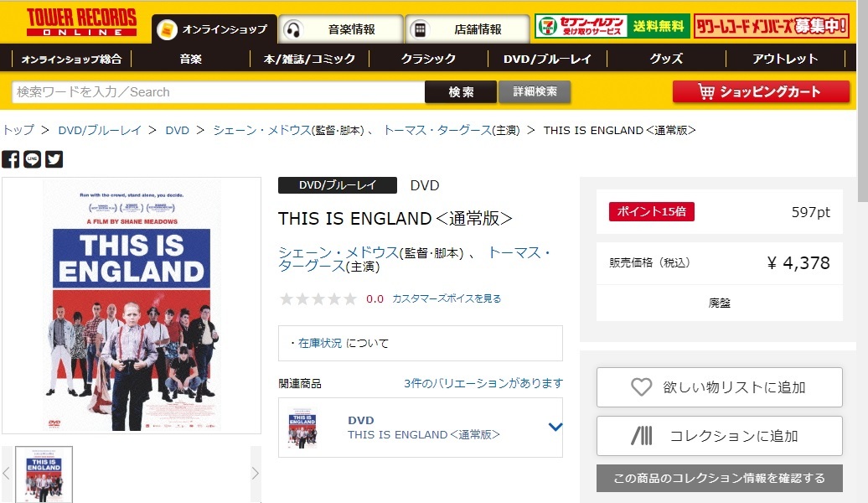Click DVD/ブルーレイ breadcrumb link
The image size is (868, 503).
100,130
